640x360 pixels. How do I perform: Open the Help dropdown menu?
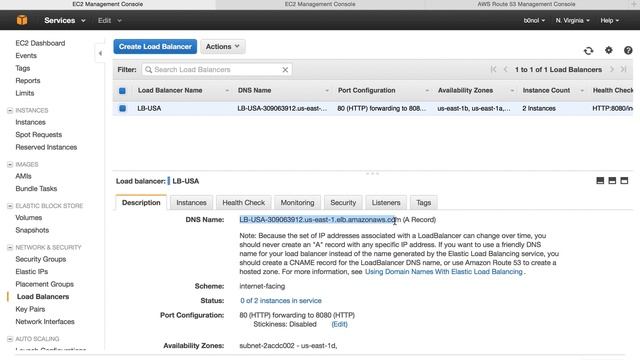tap(609, 20)
